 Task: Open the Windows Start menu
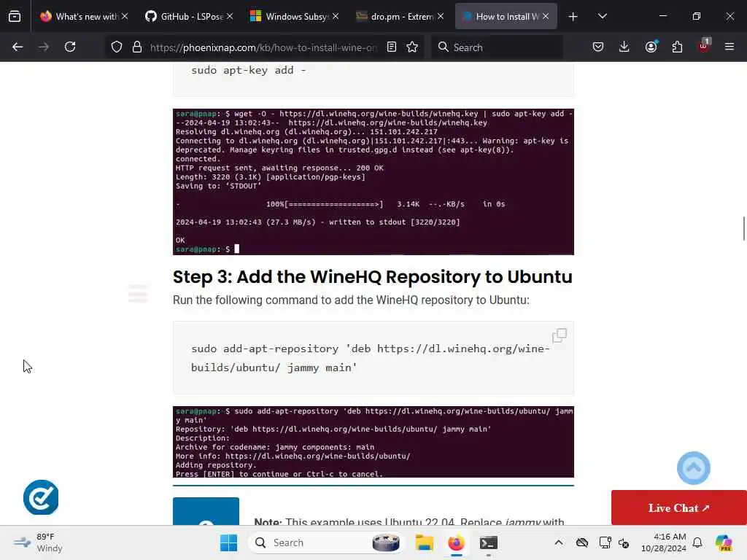(x=228, y=542)
